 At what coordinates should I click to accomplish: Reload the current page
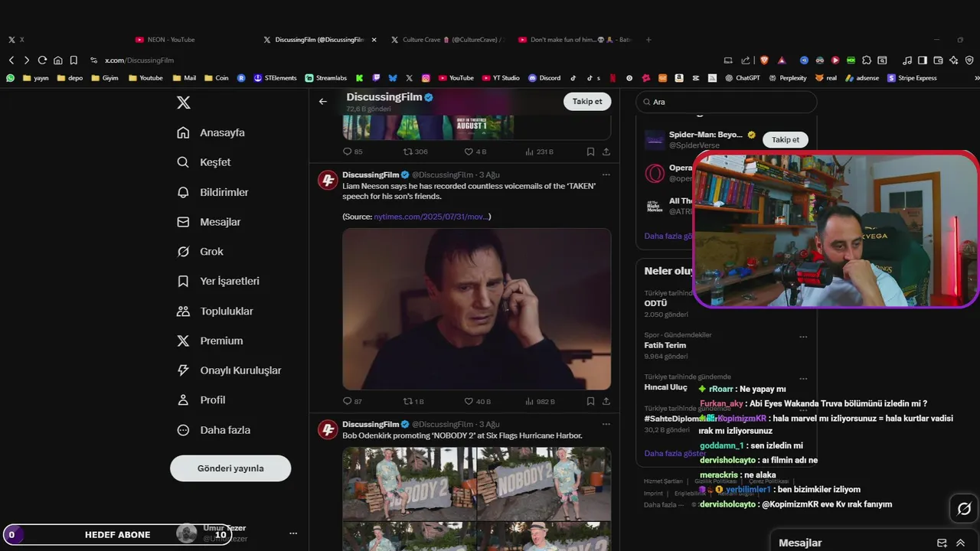coord(42,60)
